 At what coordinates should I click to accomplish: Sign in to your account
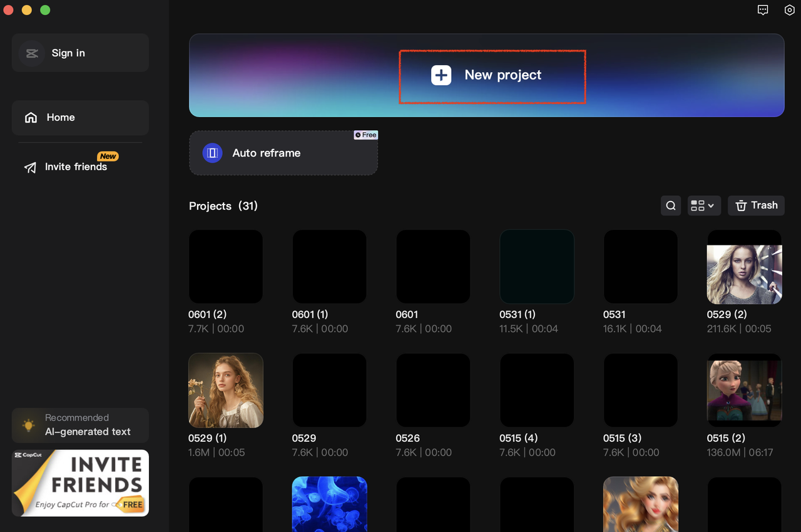68,53
